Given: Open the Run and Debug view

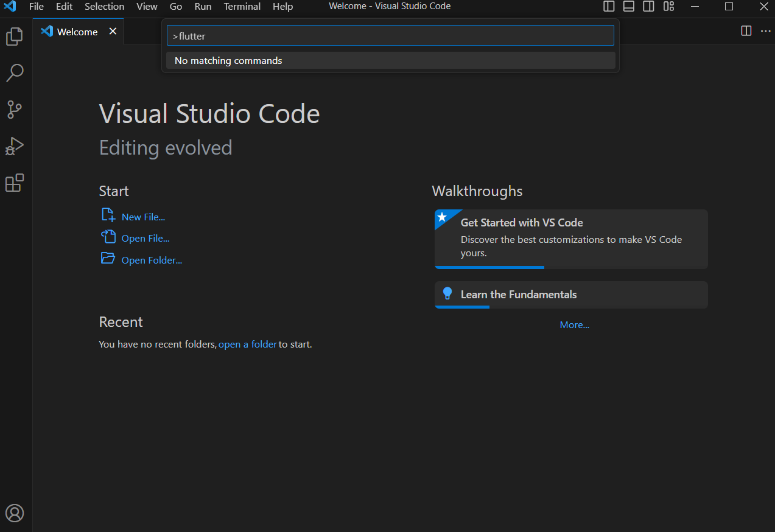Looking at the screenshot, I should click(x=15, y=146).
